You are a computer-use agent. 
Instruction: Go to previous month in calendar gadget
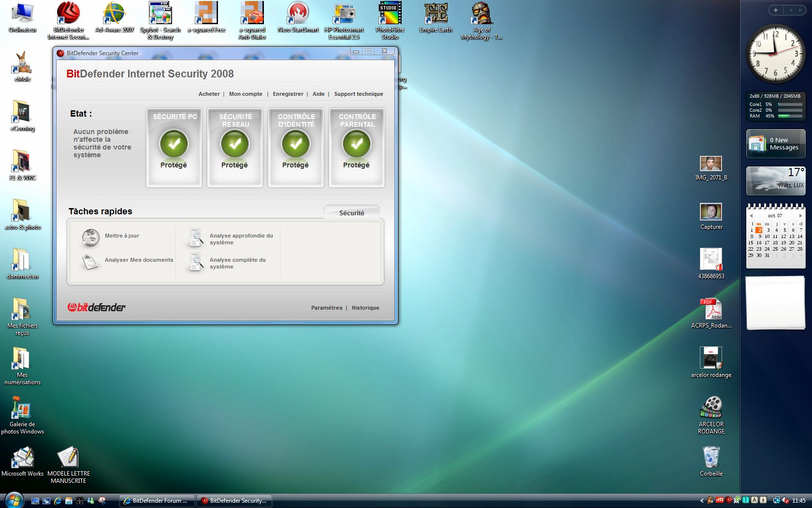pyautogui.click(x=751, y=216)
